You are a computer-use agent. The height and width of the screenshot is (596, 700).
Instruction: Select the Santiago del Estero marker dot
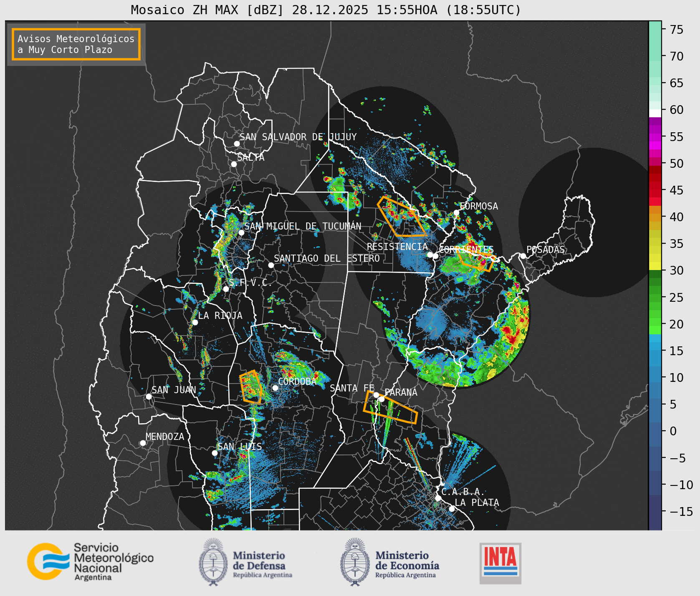coord(271,265)
